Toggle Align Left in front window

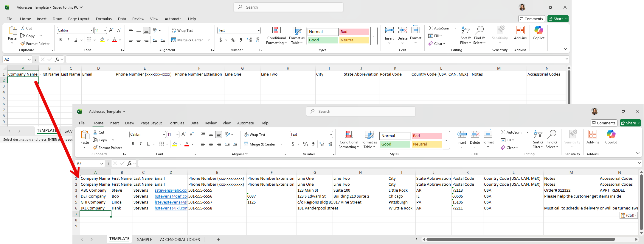click(203, 144)
